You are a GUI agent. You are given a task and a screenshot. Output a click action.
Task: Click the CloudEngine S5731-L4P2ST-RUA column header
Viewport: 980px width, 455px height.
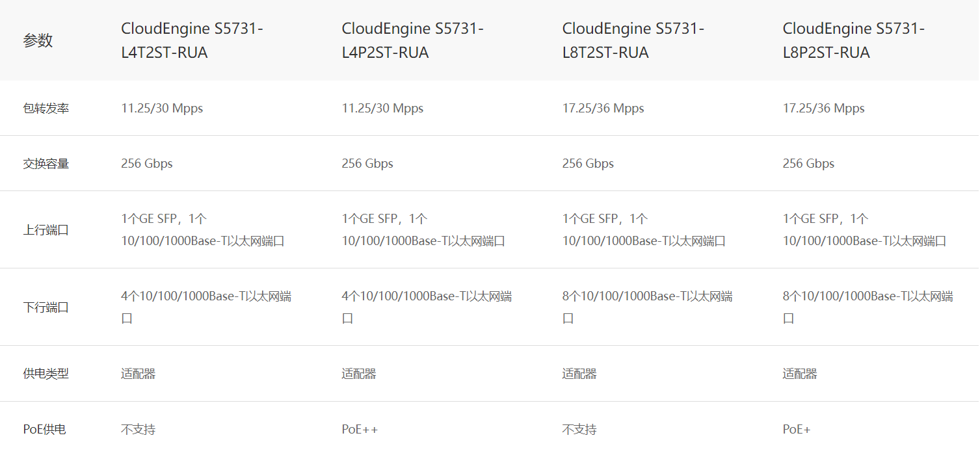point(412,40)
